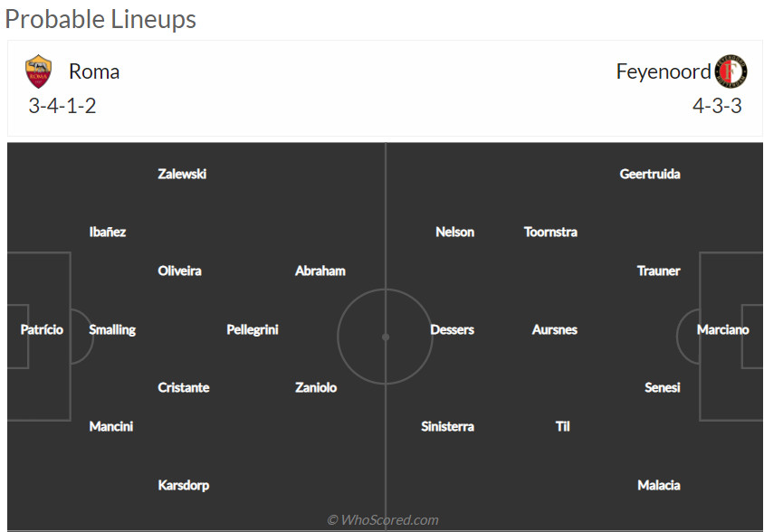The image size is (764, 532).
Task: Click on defender Smalling
Action: pyautogui.click(x=112, y=330)
